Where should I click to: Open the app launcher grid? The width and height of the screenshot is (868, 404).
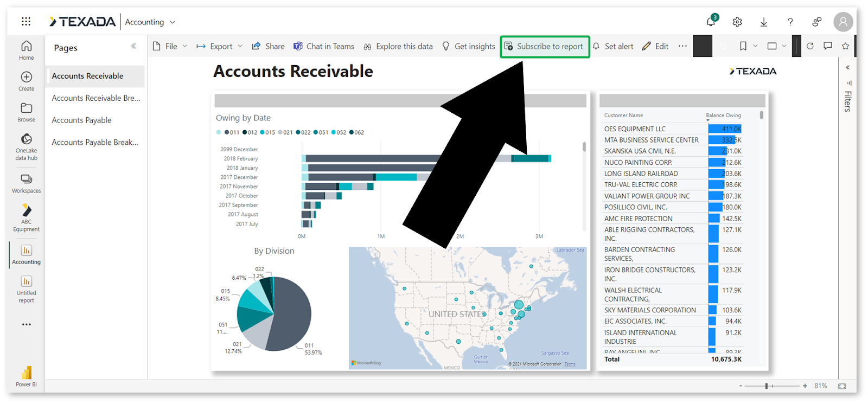click(26, 22)
